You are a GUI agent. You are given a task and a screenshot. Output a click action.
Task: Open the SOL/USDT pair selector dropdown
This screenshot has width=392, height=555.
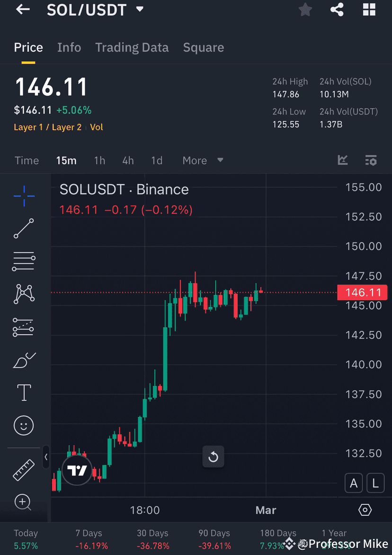139,9
